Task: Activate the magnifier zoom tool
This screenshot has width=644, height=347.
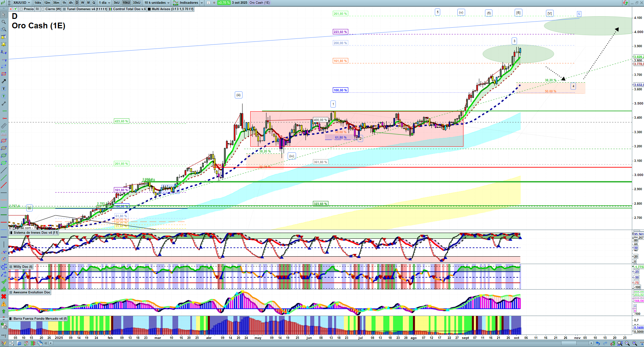Action: (4, 22)
